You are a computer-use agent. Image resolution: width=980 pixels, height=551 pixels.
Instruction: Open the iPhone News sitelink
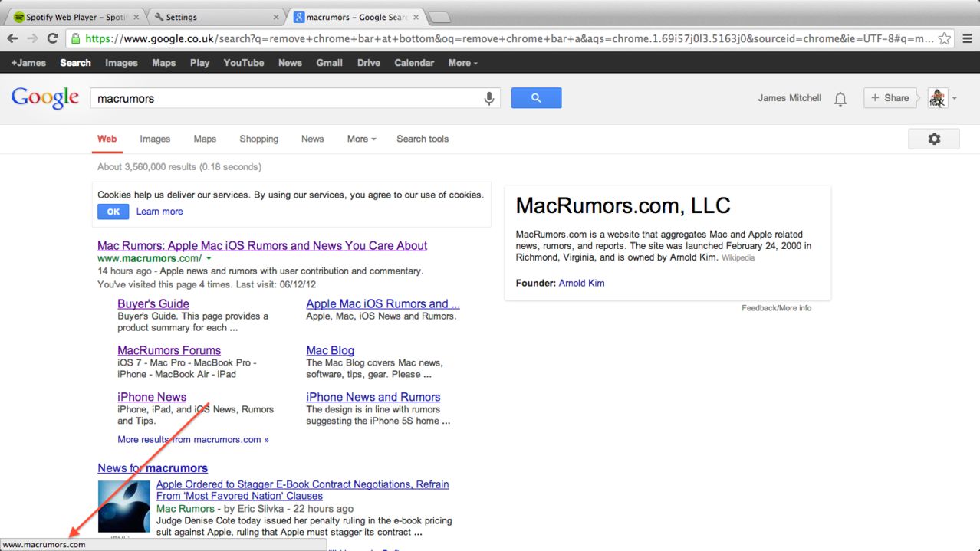tap(152, 397)
